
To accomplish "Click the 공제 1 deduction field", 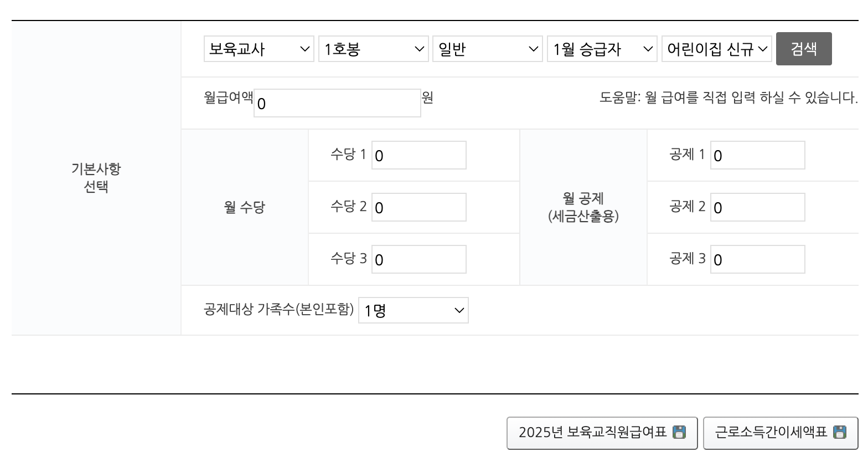I will (757, 155).
